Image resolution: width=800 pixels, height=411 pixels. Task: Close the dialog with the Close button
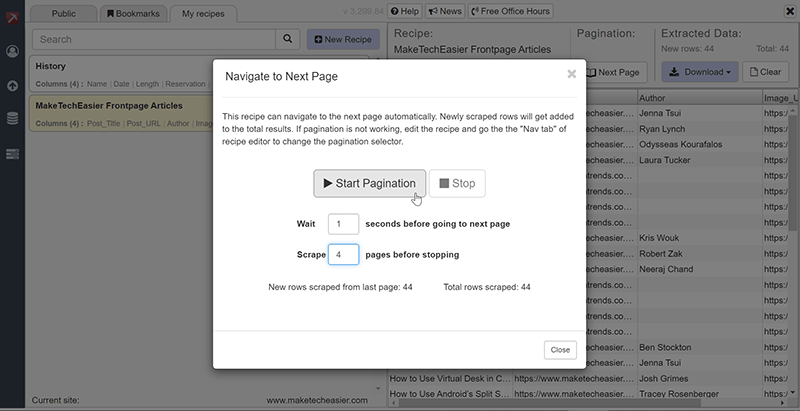pos(560,350)
